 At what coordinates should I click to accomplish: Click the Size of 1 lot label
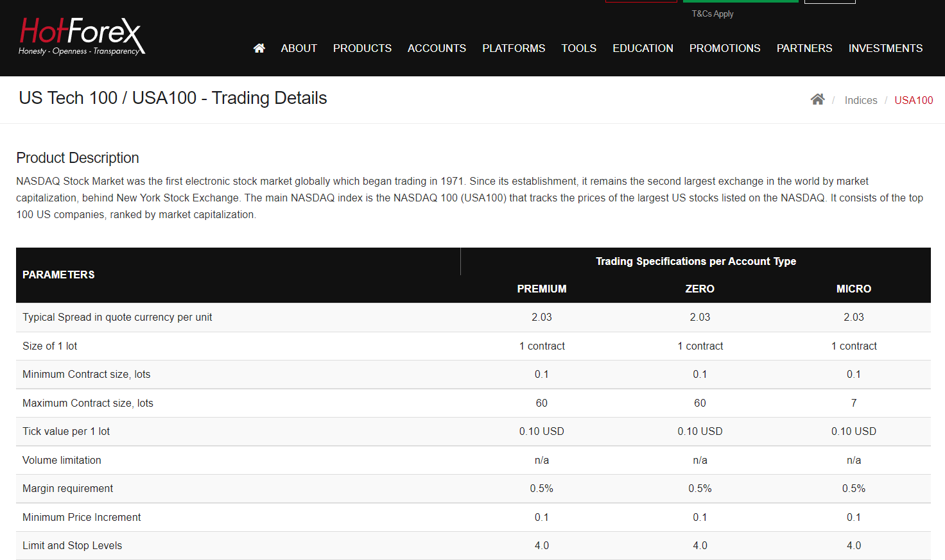[x=49, y=346]
